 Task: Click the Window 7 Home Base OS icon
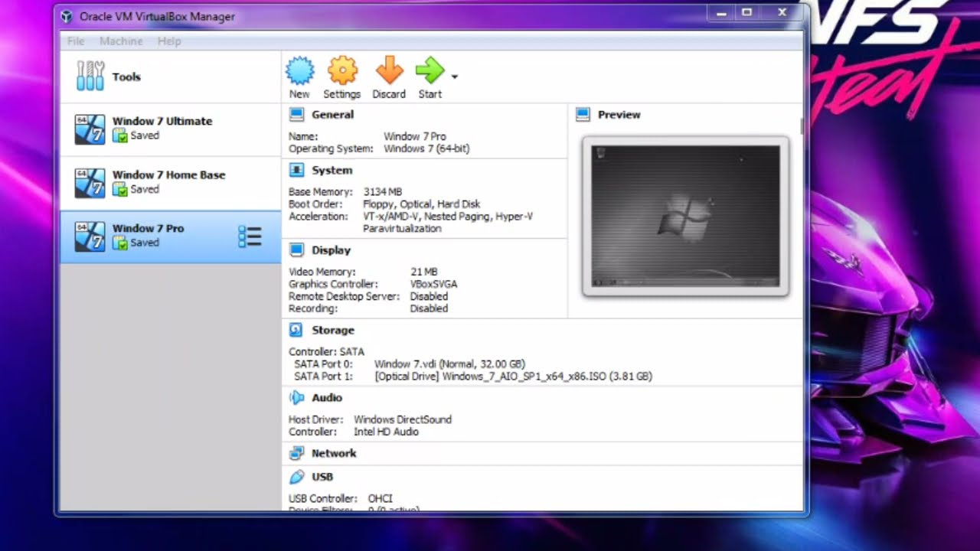coord(90,183)
